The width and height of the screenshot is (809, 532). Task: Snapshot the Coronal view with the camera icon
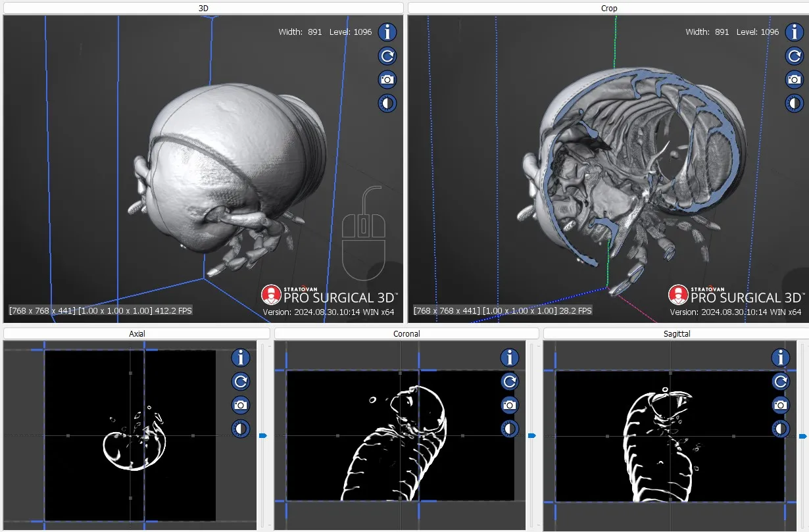click(510, 405)
